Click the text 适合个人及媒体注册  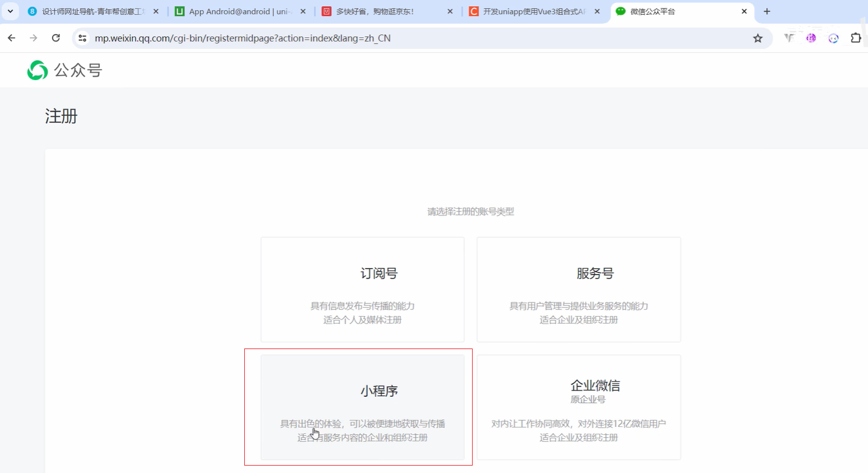tap(362, 320)
